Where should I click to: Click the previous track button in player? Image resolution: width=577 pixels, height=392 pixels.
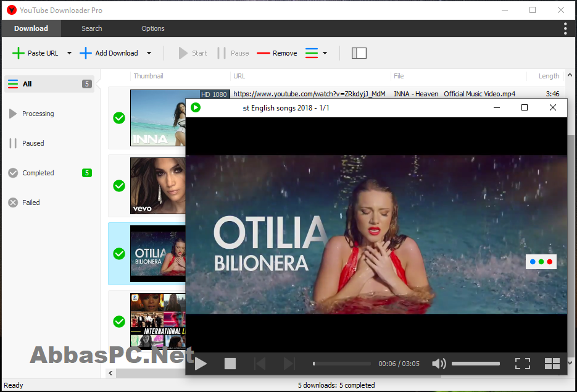click(260, 364)
